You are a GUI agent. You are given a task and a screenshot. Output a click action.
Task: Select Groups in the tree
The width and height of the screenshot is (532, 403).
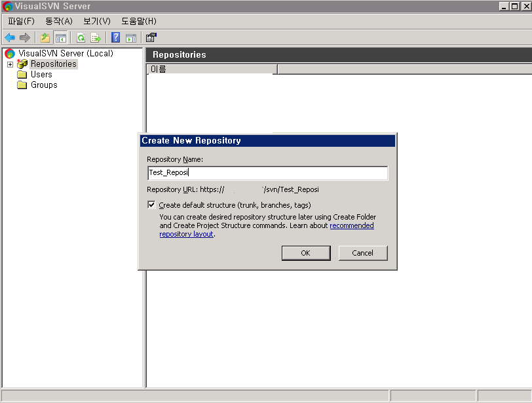[x=44, y=85]
